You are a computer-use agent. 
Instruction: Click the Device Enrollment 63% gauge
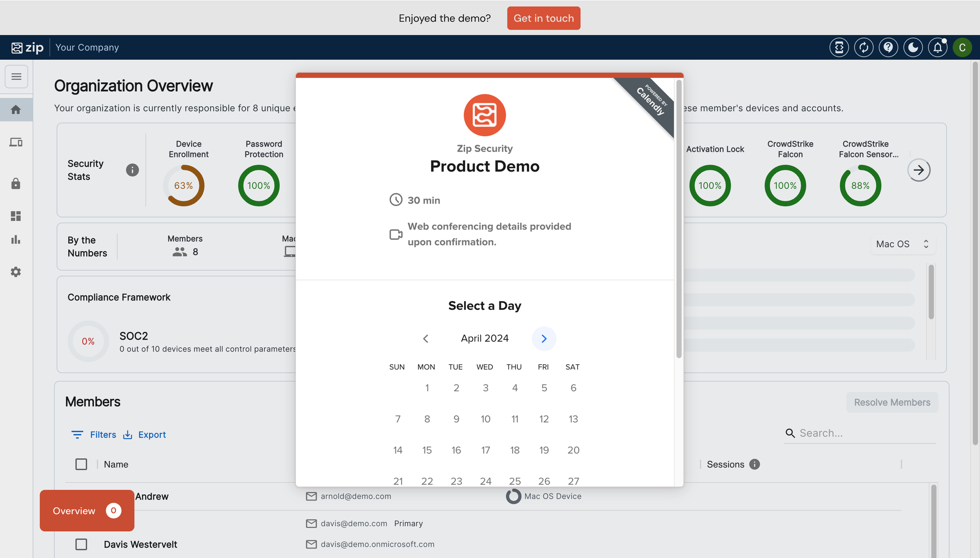click(x=184, y=185)
